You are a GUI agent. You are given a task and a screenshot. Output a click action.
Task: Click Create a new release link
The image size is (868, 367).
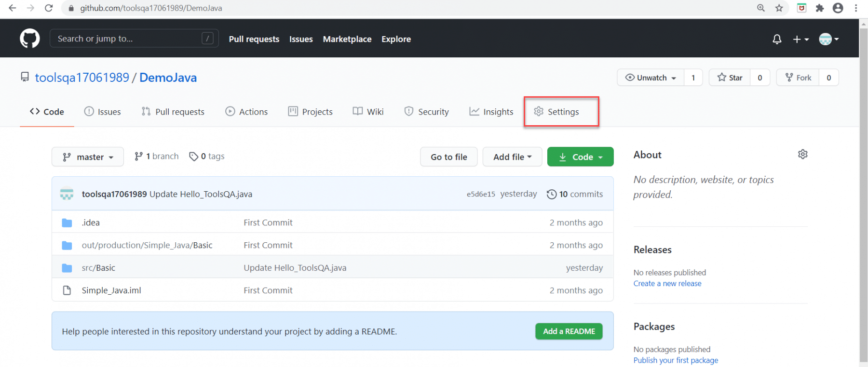pyautogui.click(x=667, y=284)
